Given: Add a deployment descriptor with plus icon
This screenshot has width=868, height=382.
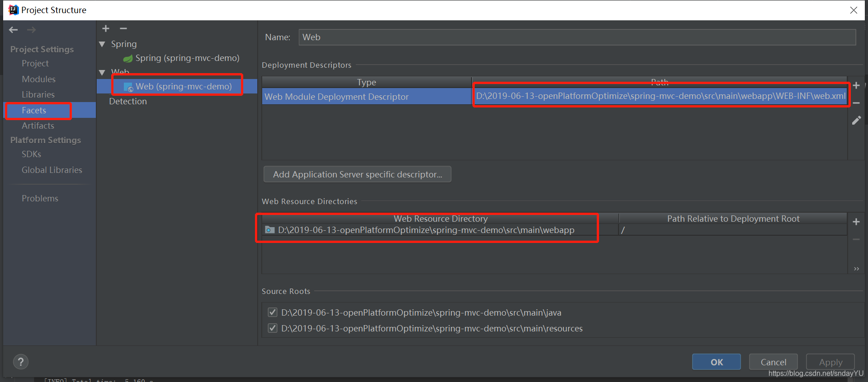Looking at the screenshot, I should [856, 86].
